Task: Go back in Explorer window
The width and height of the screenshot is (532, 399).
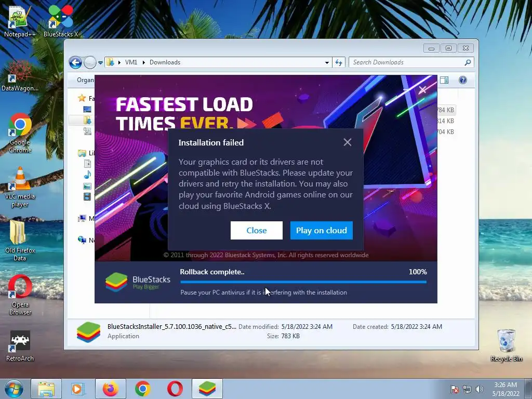Action: pyautogui.click(x=75, y=62)
